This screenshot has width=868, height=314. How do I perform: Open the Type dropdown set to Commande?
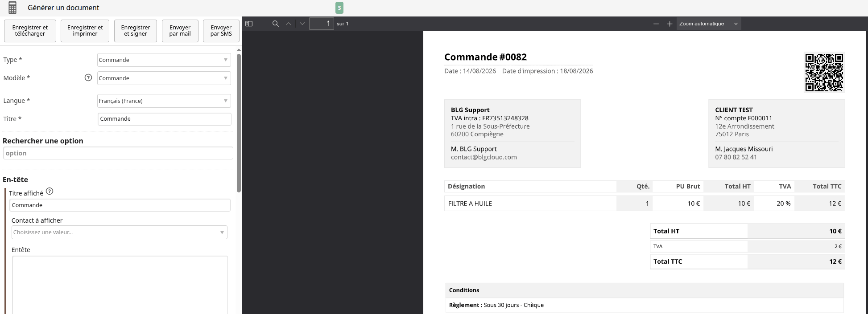[164, 60]
